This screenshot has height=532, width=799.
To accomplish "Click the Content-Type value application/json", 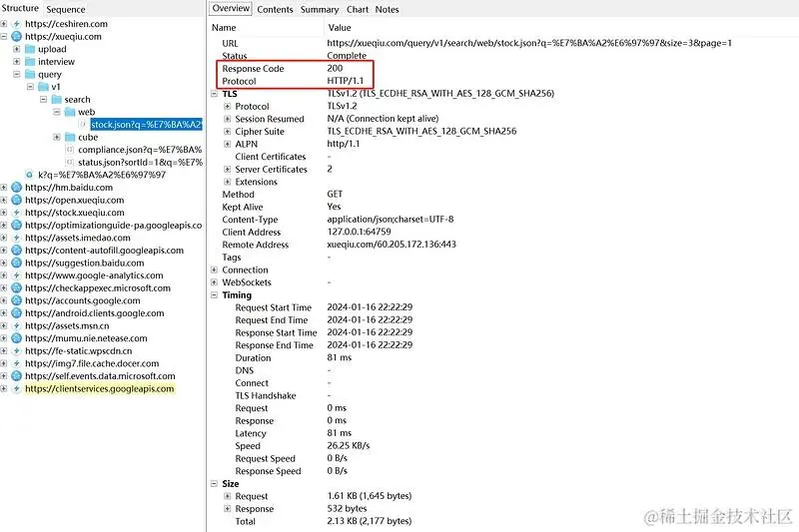I will tap(390, 219).
